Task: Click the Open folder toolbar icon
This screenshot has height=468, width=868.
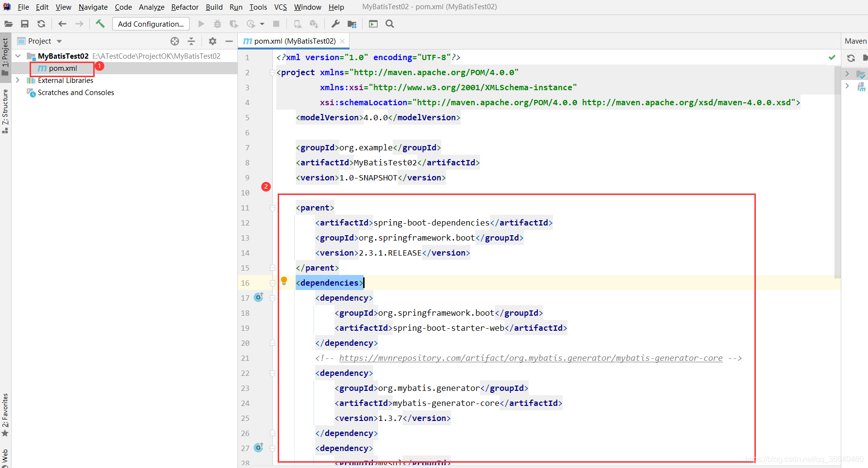Action: tap(9, 24)
